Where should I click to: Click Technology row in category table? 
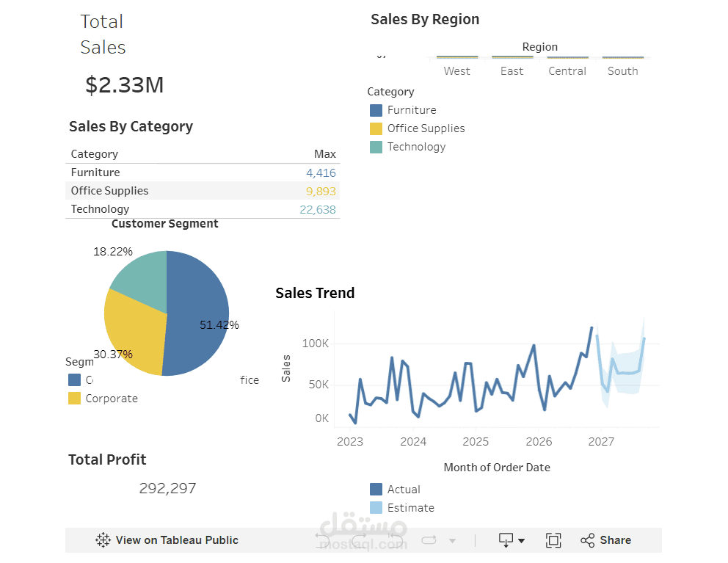point(203,209)
